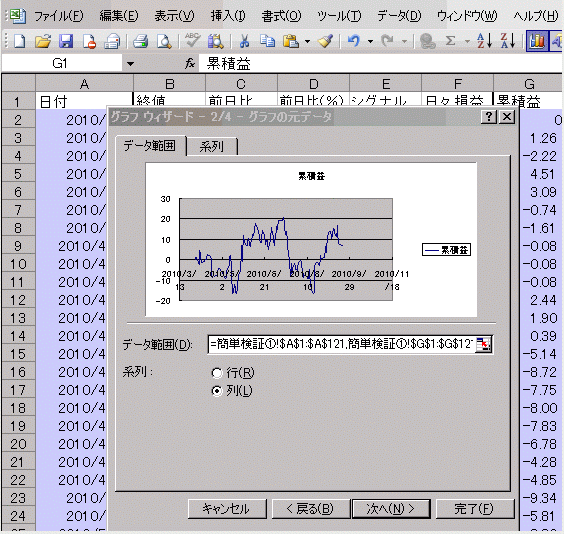
Task: Select the 列(L) columns radio button
Action: 217,391
